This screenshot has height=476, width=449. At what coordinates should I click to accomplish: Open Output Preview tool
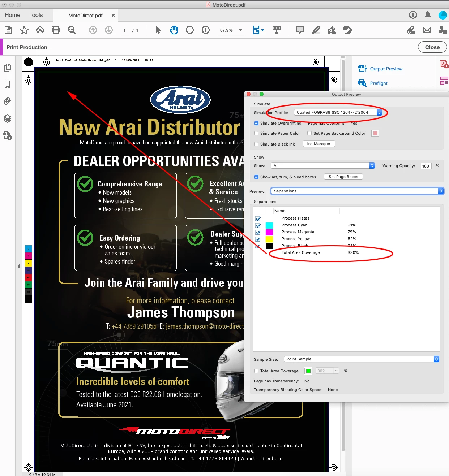(x=380, y=69)
